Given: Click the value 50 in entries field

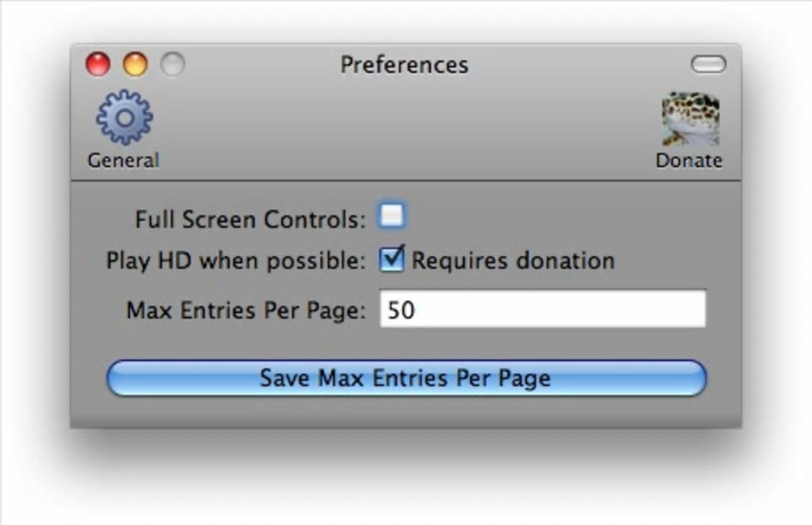Looking at the screenshot, I should pos(401,309).
